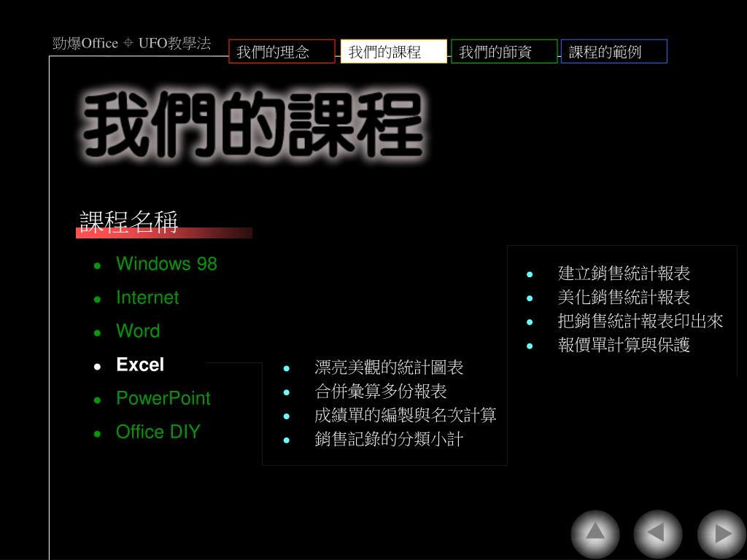747x560 pixels.
Task: Open the Office DIY course link
Action: point(158,432)
